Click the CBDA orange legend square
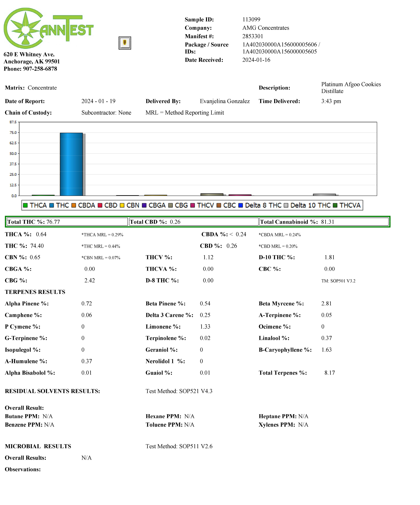 (x=74, y=205)
